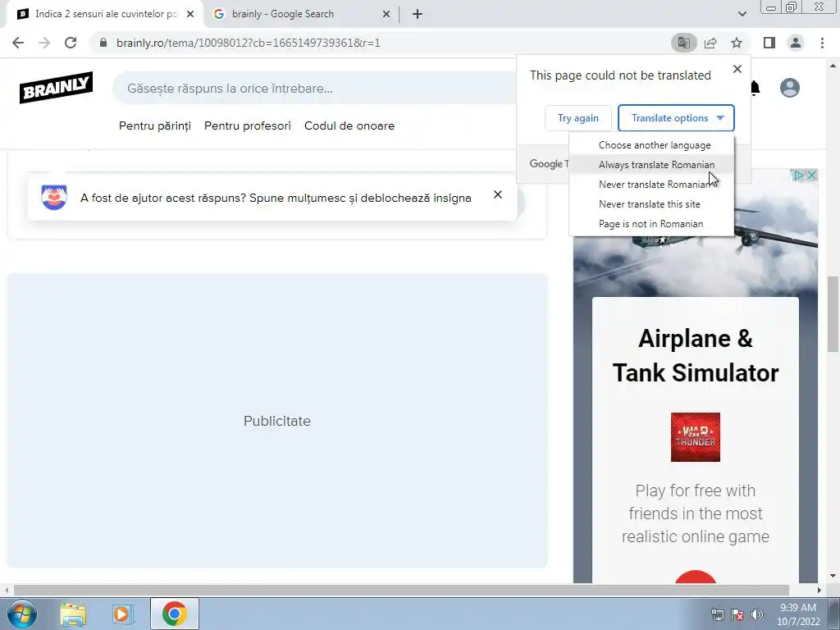Image resolution: width=840 pixels, height=630 pixels.
Task: Close the airplane ad with its X
Action: (811, 176)
